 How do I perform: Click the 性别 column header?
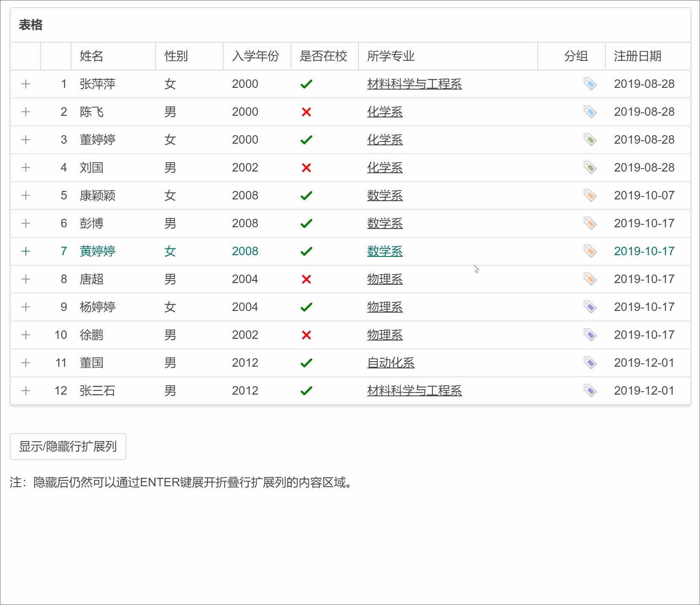point(189,56)
